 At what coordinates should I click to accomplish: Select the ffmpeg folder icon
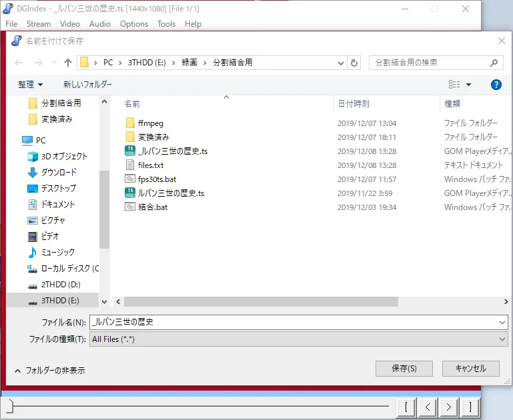[130, 123]
